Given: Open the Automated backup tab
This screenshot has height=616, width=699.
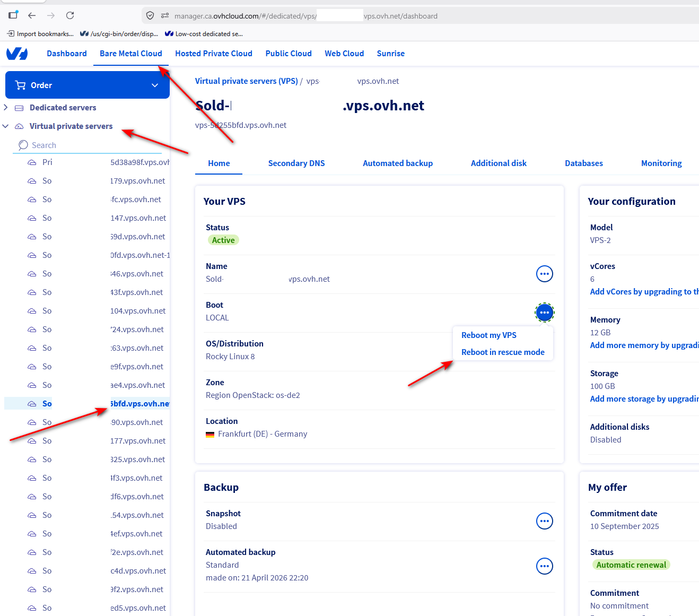Looking at the screenshot, I should pyautogui.click(x=398, y=163).
